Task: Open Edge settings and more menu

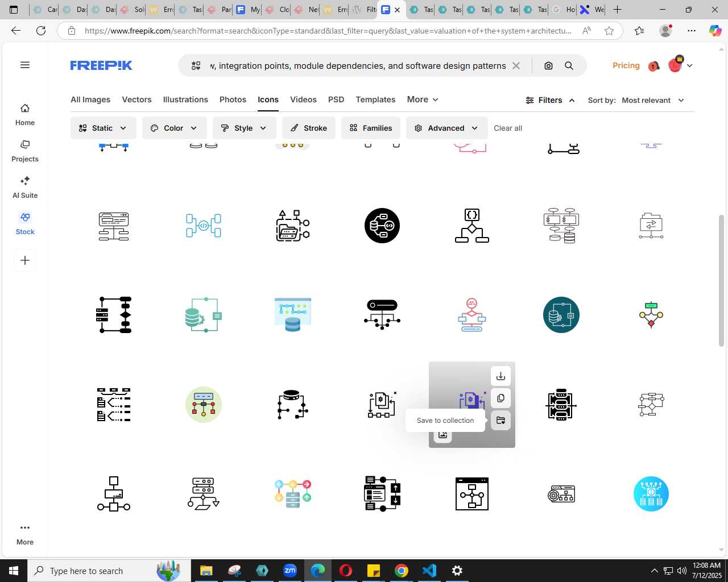Action: point(692,31)
